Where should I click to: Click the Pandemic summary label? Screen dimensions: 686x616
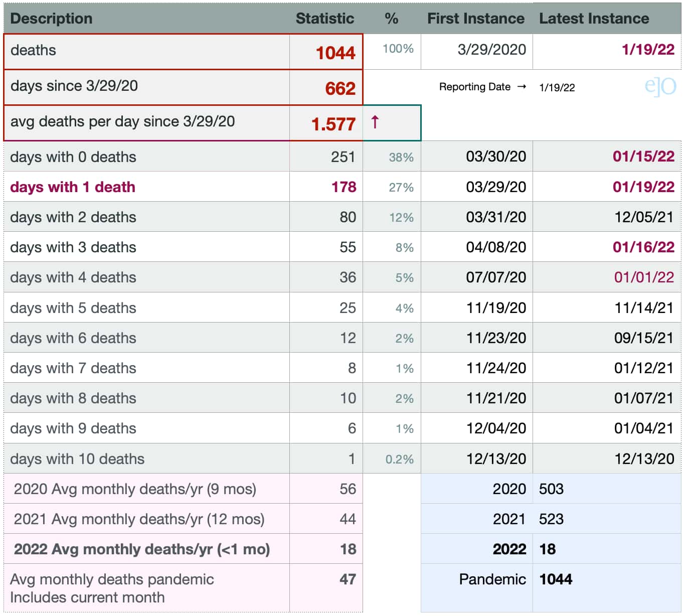[x=492, y=579]
